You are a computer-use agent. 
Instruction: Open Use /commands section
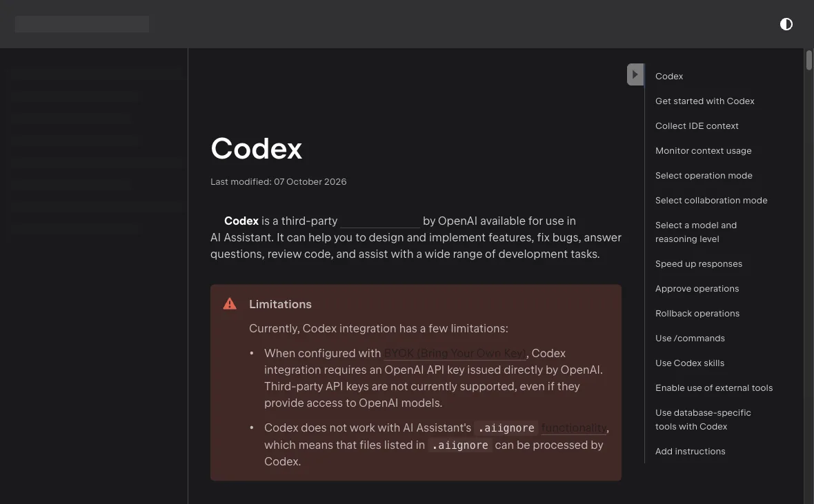(690, 339)
